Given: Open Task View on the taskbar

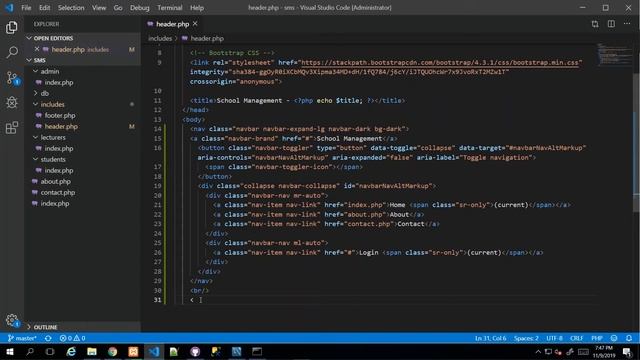Looking at the screenshot, I should 50,351.
